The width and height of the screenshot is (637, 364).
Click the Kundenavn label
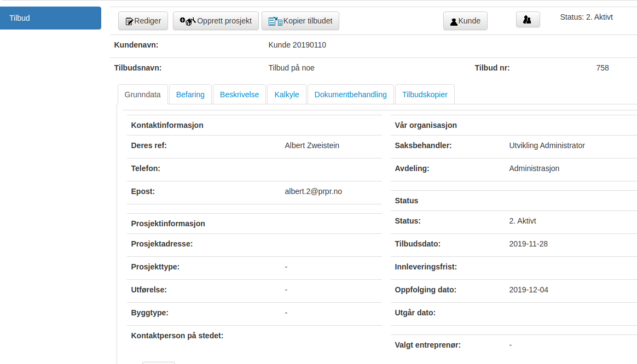click(x=136, y=45)
